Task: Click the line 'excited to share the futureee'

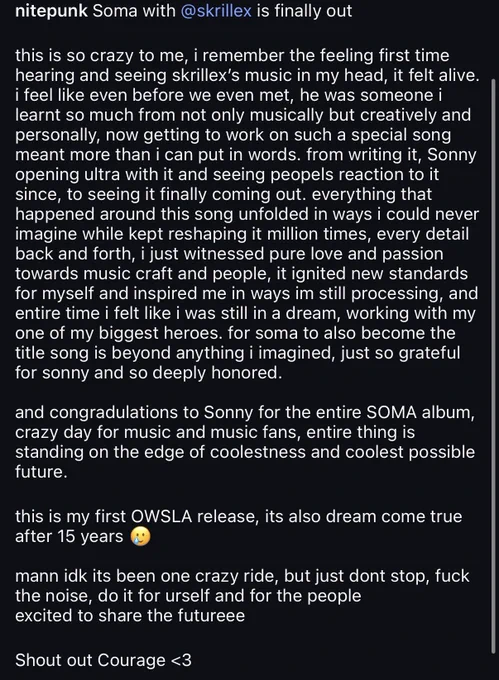Action: (130, 616)
